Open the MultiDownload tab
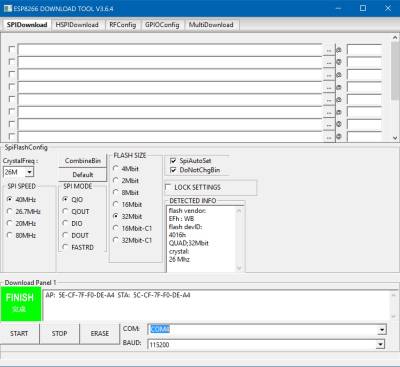 click(211, 25)
